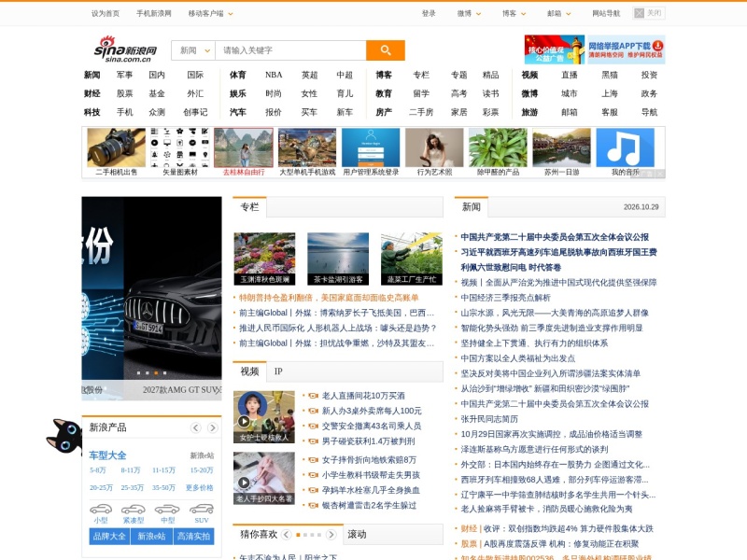
Task: Go to previous 新浪产品 panel arrow
Action: click(196, 427)
